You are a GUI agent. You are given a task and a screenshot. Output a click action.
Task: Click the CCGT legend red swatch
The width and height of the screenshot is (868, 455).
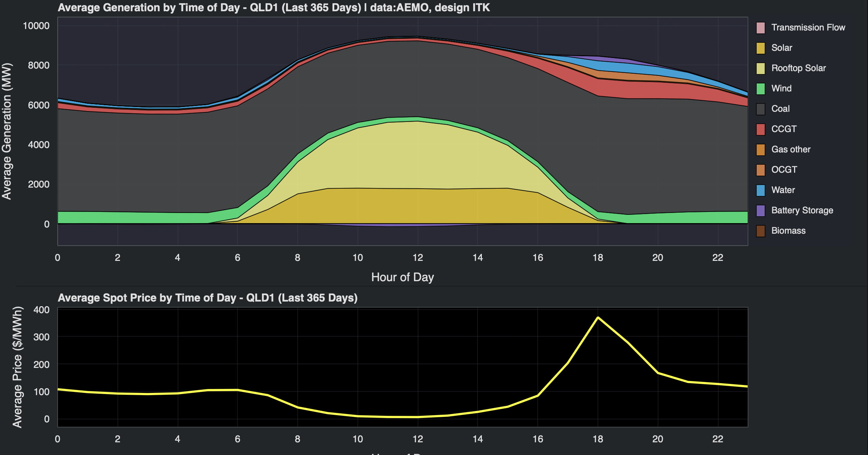tap(760, 129)
